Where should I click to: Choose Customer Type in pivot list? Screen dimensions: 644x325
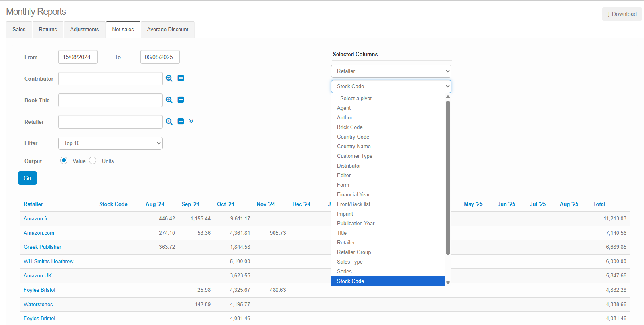388,156
